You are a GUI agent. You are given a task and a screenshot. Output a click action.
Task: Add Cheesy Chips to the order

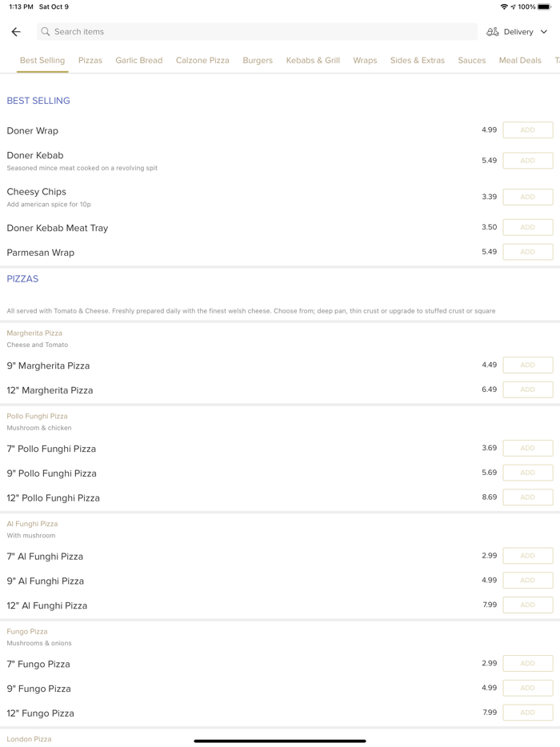click(528, 197)
